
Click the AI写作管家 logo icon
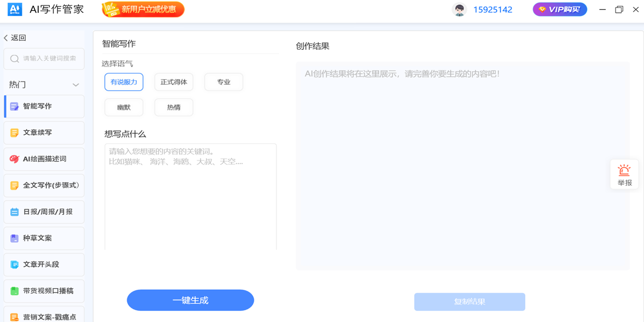coord(14,9)
